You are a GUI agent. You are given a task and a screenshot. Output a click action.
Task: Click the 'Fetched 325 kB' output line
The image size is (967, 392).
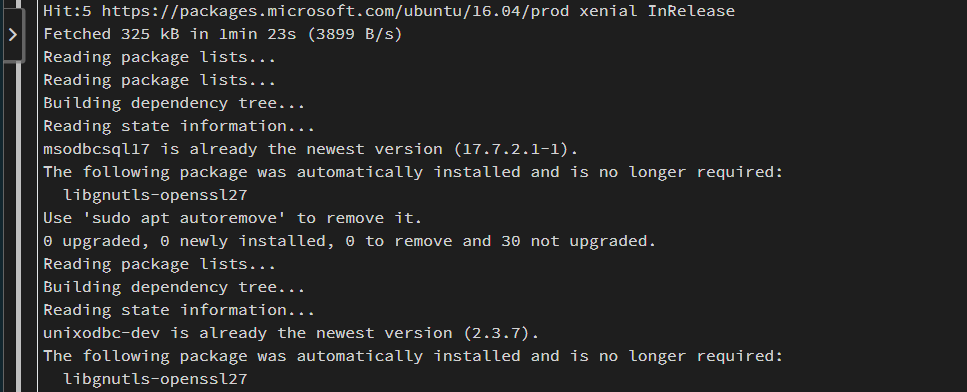pyautogui.click(x=223, y=34)
